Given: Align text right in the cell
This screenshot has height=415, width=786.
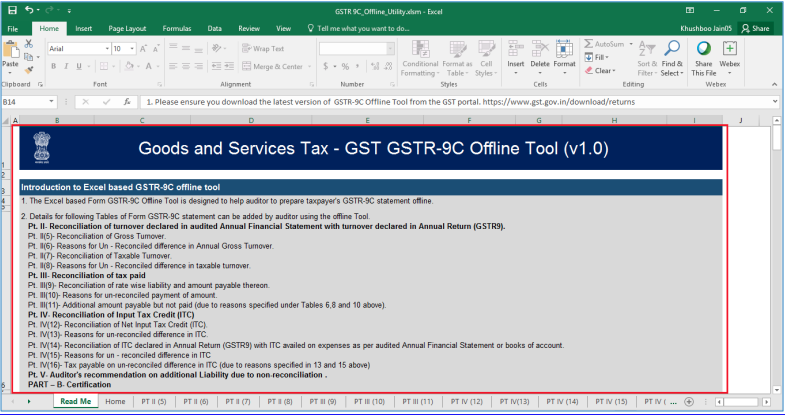Looking at the screenshot, I should pyautogui.click(x=199, y=66).
